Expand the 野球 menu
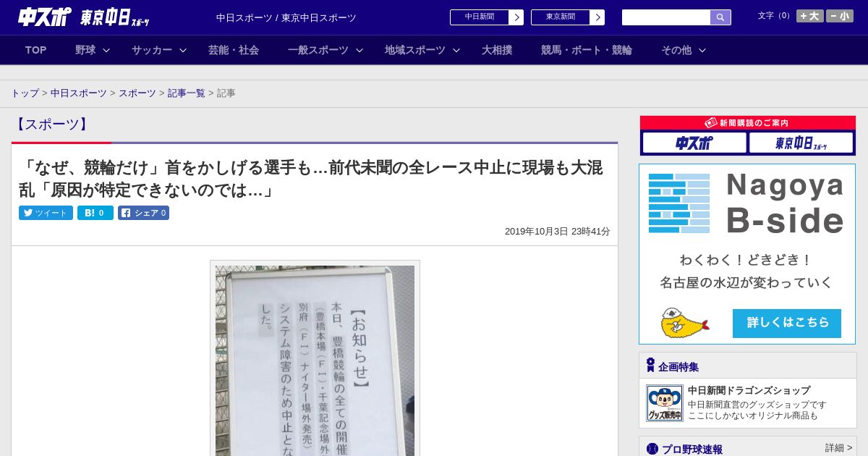868x456 pixels. 92,50
